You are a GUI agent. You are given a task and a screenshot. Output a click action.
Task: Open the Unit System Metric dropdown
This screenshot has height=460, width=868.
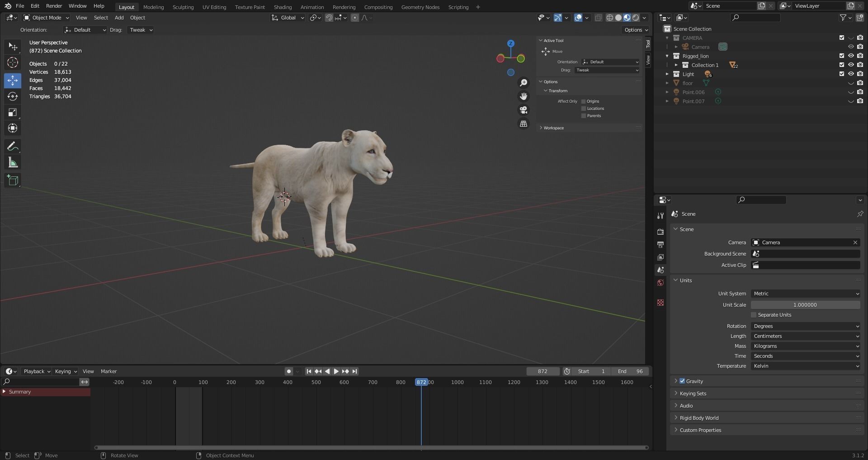(x=806, y=294)
